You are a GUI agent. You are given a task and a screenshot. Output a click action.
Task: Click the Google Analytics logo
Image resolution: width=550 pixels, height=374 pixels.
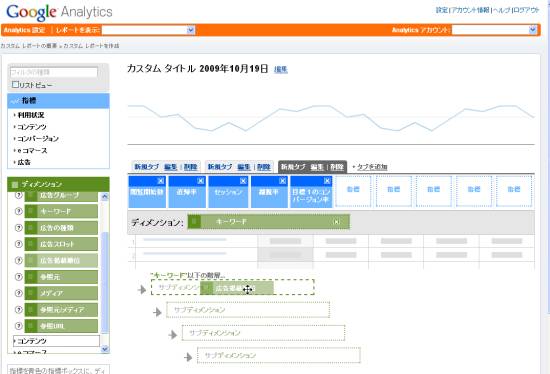point(59,12)
